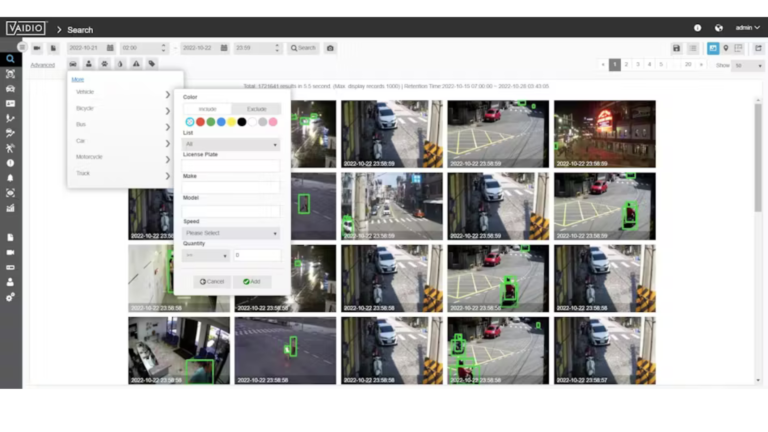This screenshot has width=768, height=432.
Task: Open the vehicle filter icon in Advanced row
Action: (x=73, y=64)
